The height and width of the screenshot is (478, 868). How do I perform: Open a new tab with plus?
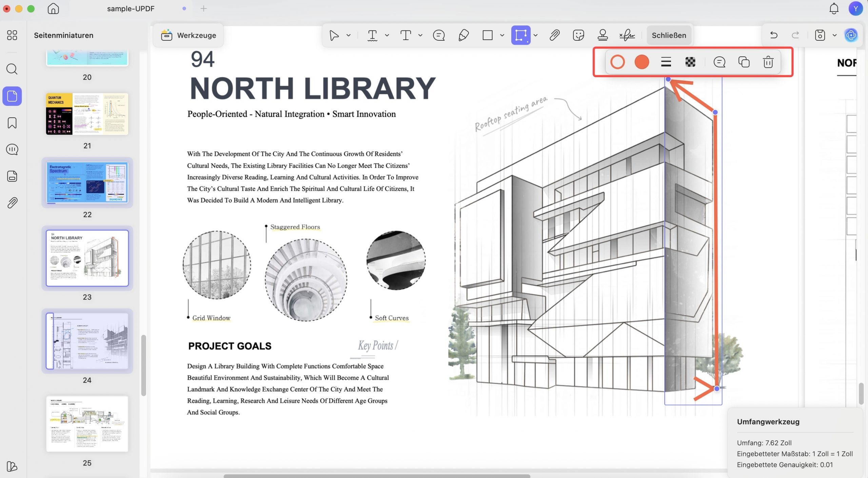pyautogui.click(x=204, y=9)
